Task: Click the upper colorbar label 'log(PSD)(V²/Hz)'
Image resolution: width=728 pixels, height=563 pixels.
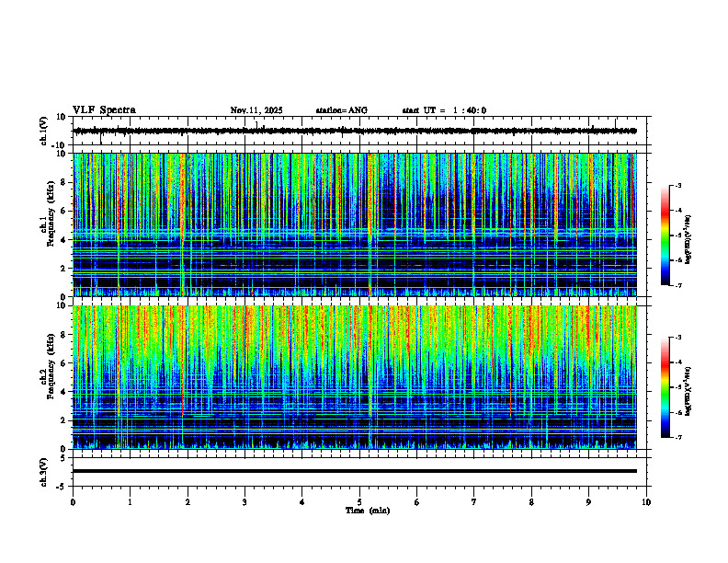Action: click(x=688, y=239)
